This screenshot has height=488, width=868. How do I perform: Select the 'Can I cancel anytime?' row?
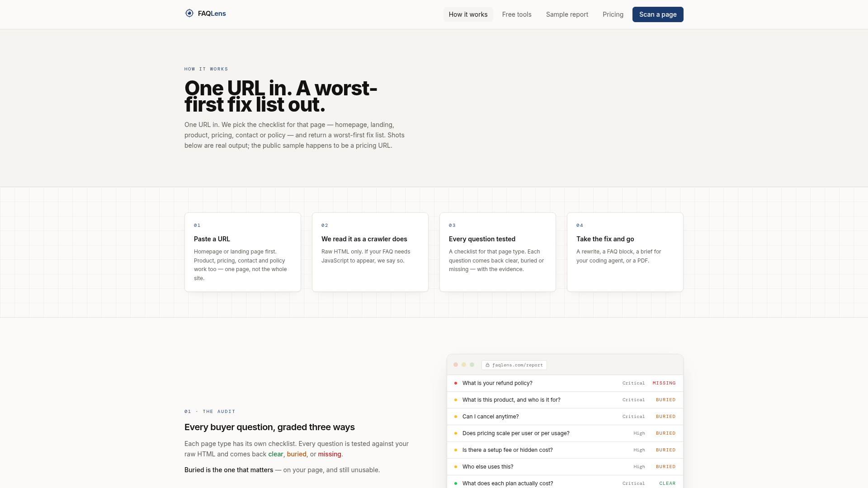tap(565, 417)
